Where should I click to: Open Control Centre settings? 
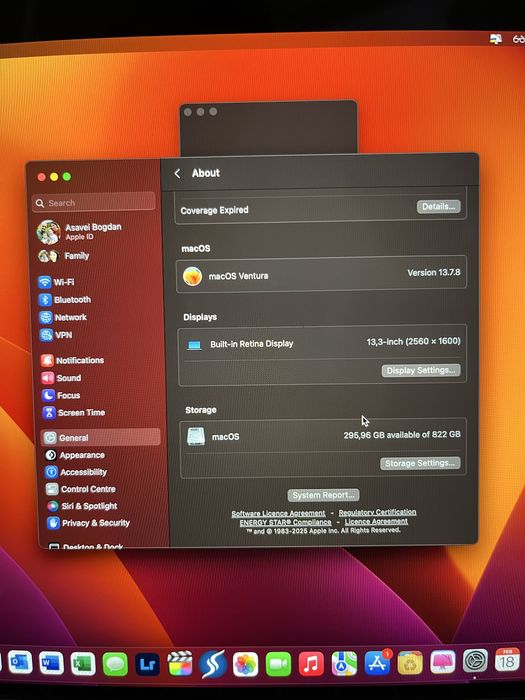tap(81, 489)
